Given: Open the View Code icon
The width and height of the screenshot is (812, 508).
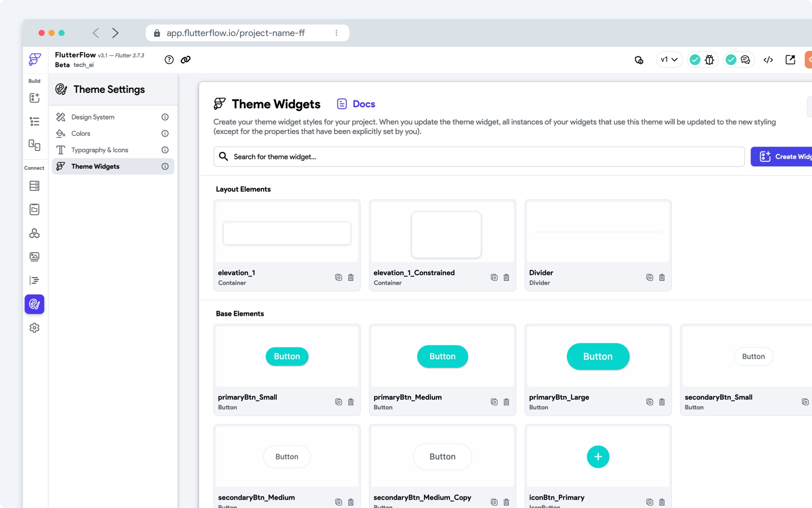Looking at the screenshot, I should 768,60.
